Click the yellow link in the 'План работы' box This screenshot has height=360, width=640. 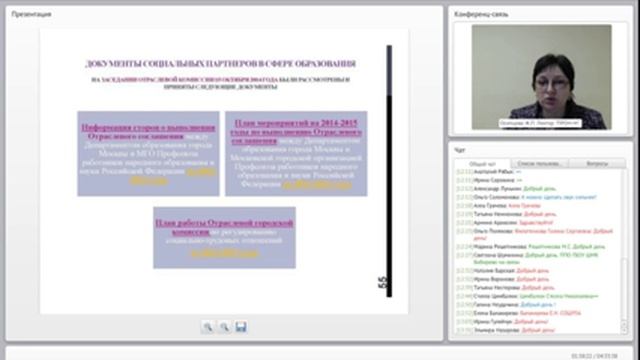coord(224,253)
